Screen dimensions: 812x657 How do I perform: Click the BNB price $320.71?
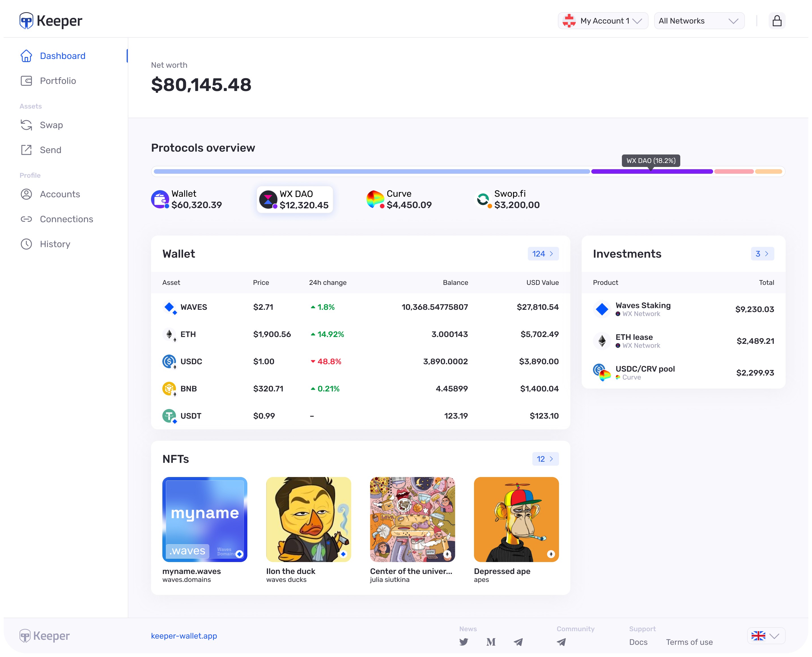point(268,389)
